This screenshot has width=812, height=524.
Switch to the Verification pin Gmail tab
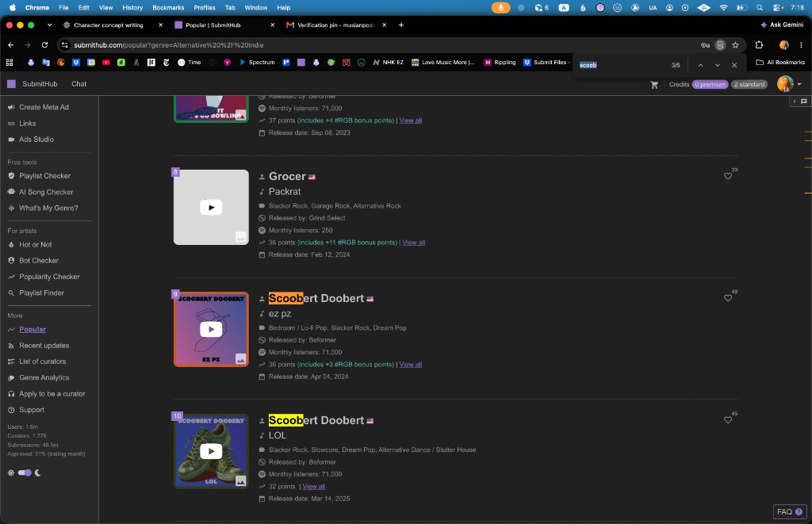(336, 25)
